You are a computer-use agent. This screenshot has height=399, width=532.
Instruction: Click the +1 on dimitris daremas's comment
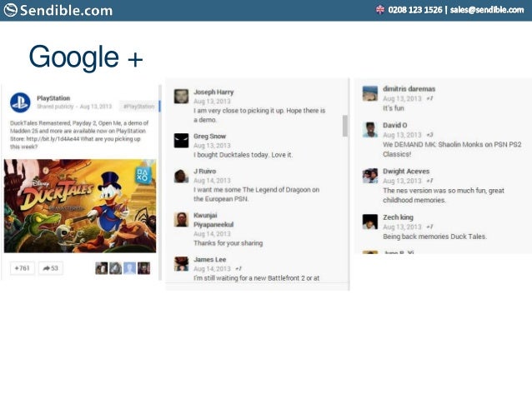point(430,98)
